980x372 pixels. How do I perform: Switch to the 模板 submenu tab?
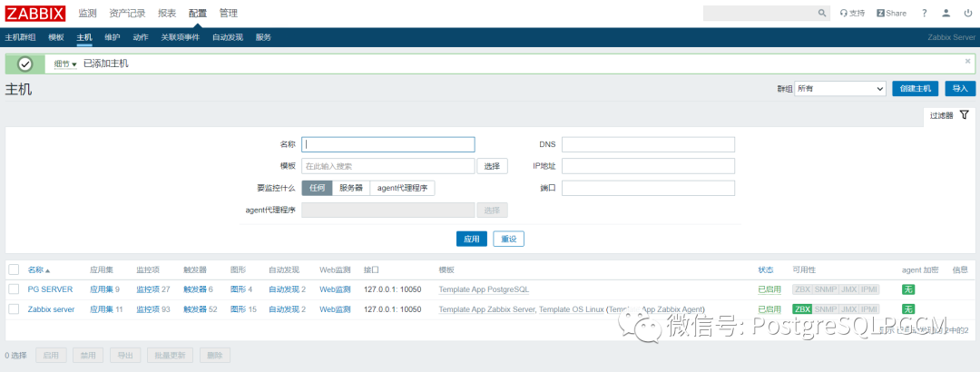pos(56,37)
